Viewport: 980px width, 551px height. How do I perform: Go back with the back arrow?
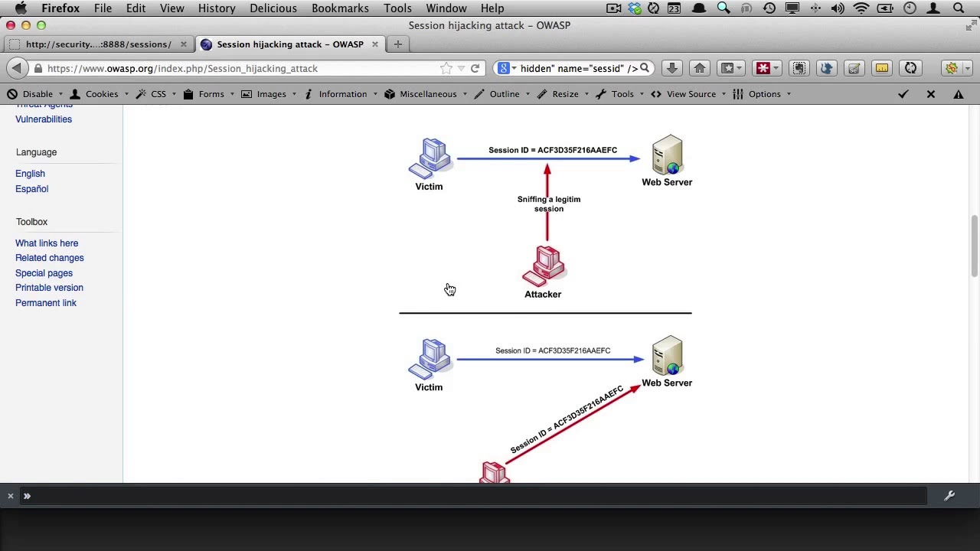(x=16, y=68)
